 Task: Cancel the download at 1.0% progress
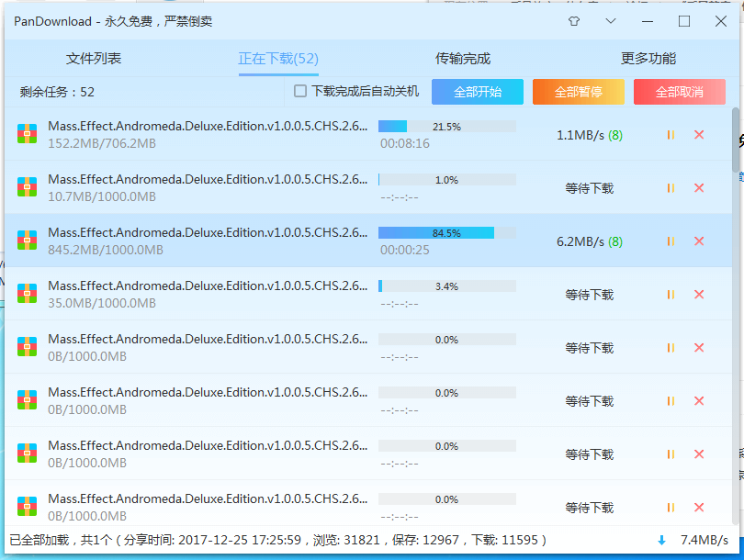click(699, 188)
